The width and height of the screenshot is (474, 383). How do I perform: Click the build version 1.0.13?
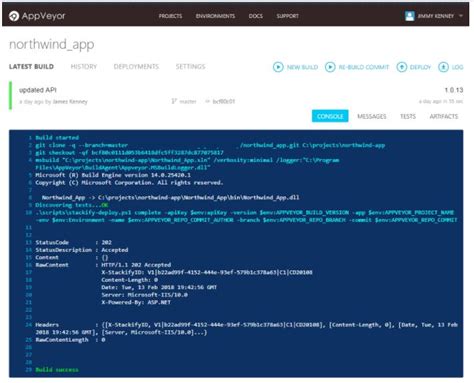point(454,90)
